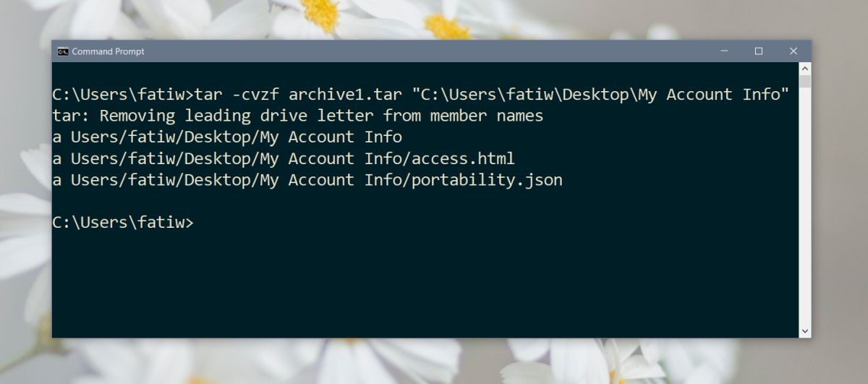The height and width of the screenshot is (384, 868).
Task: Click the Removing leading drive letter message
Action: [297, 116]
